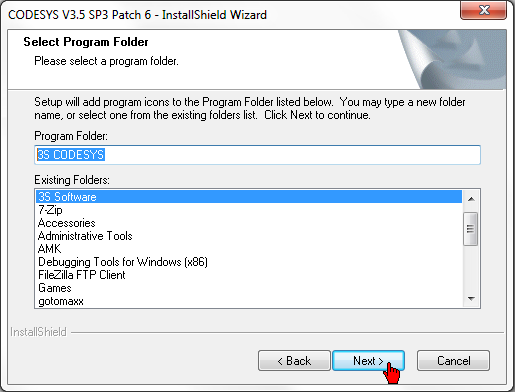The image size is (515, 392).
Task: Click the list scrollbar down arrow
Action: [471, 298]
